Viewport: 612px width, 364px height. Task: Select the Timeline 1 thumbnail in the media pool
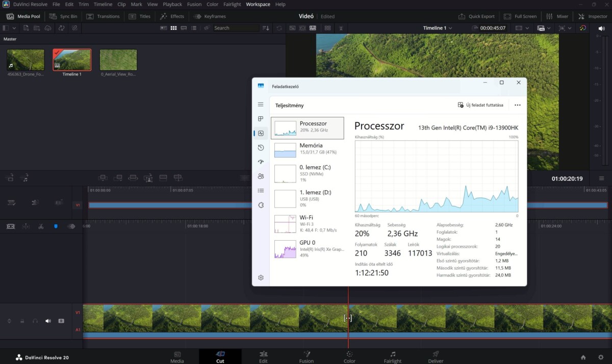tap(71, 59)
